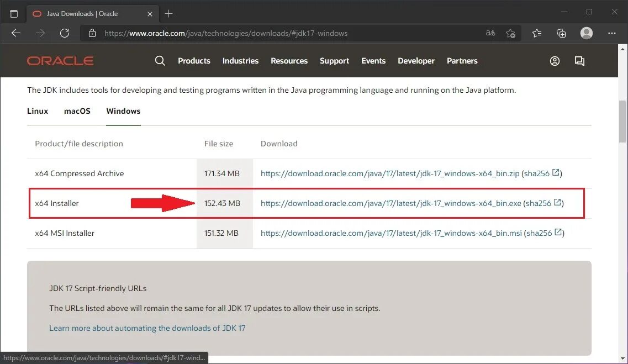The width and height of the screenshot is (628, 364).
Task: Click the scrollbar down arrow
Action: tap(622, 359)
